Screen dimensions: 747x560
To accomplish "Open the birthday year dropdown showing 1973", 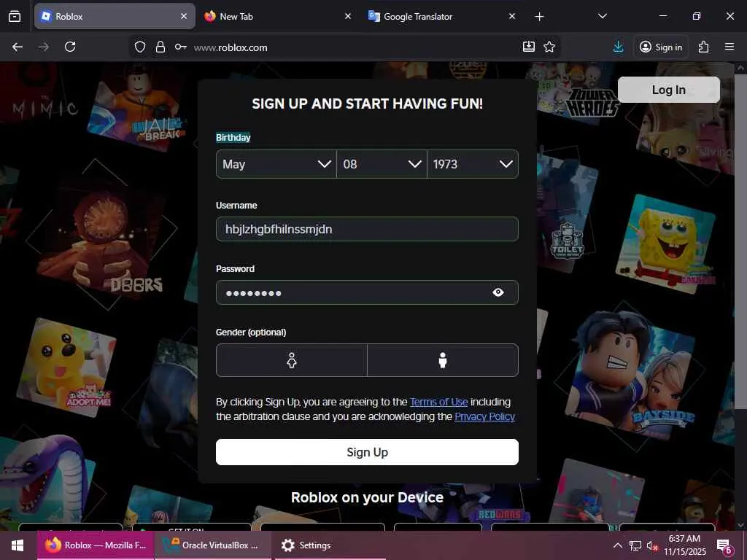I will click(x=473, y=164).
